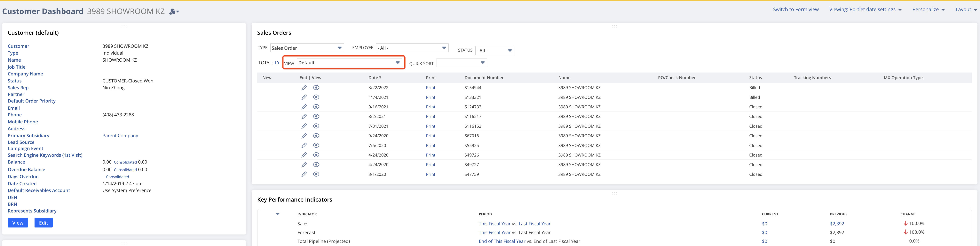Open Days Overdue Consolidated link

(x=118, y=177)
